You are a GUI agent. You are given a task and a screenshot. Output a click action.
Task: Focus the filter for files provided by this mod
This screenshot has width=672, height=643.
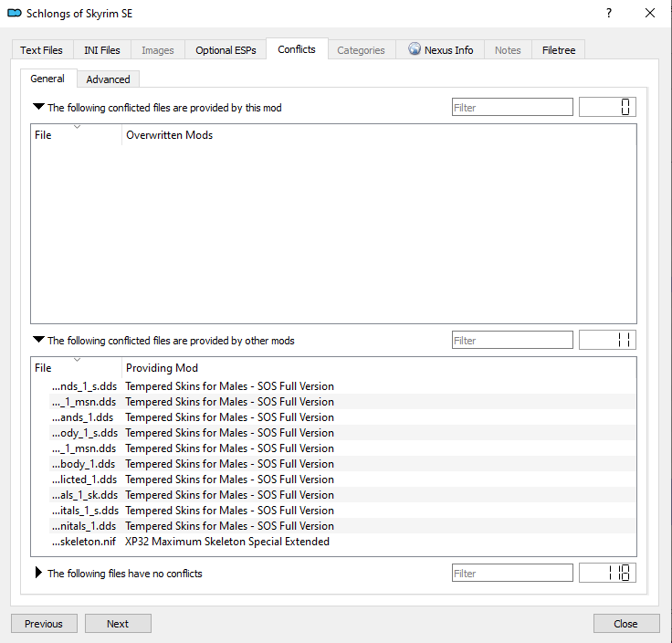(512, 107)
